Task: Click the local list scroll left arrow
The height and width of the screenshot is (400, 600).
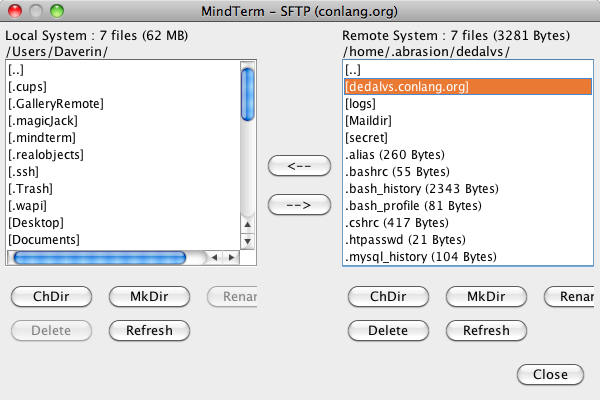Action: pyautogui.click(x=215, y=258)
